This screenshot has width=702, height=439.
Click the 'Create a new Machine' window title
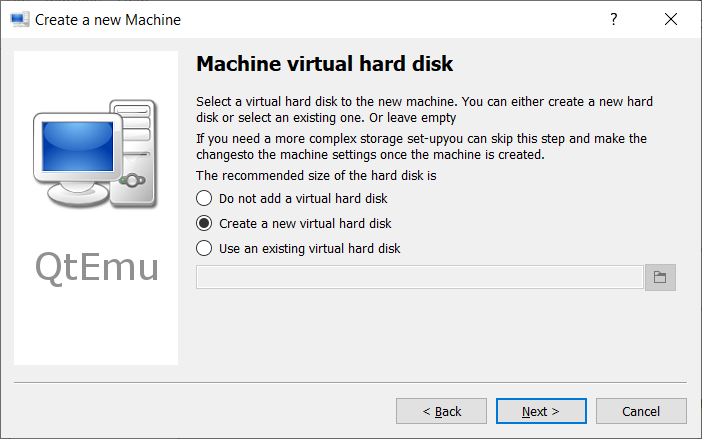108,20
